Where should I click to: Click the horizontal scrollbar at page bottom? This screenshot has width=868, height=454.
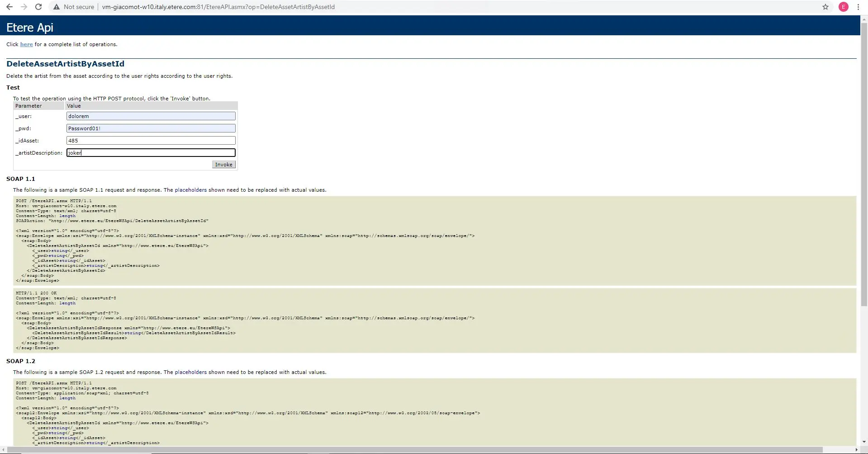click(407, 450)
